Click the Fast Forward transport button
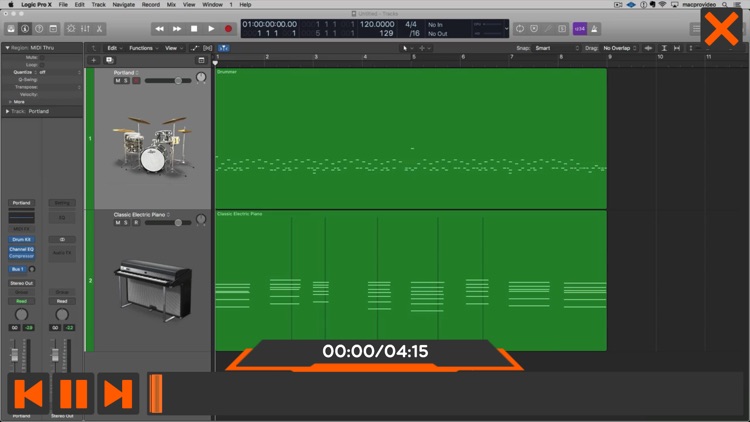 (x=176, y=29)
